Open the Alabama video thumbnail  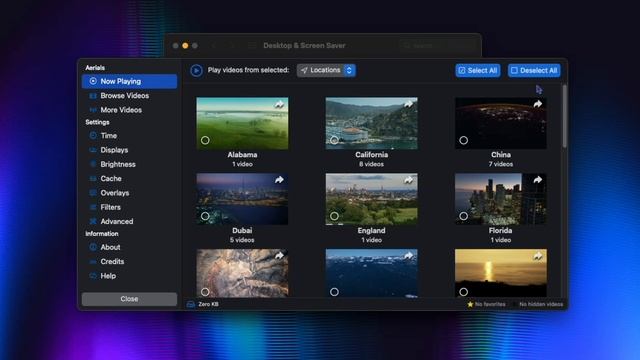click(242, 123)
